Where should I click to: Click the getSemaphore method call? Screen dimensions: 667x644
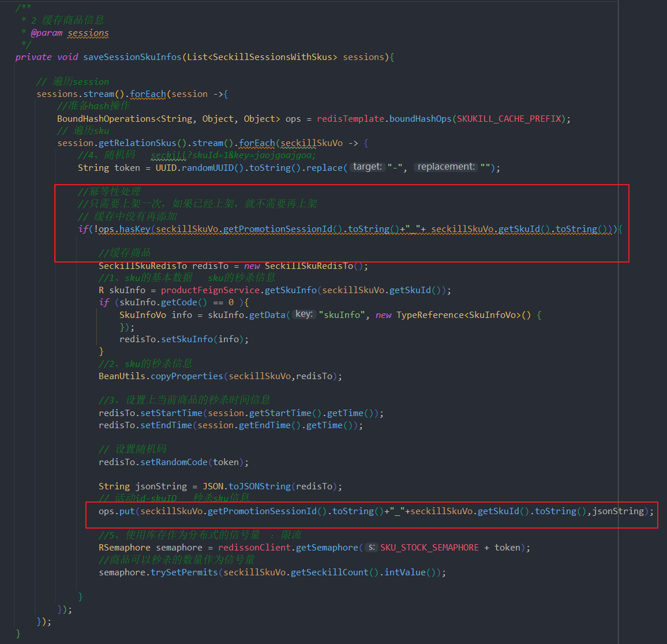tap(327, 548)
